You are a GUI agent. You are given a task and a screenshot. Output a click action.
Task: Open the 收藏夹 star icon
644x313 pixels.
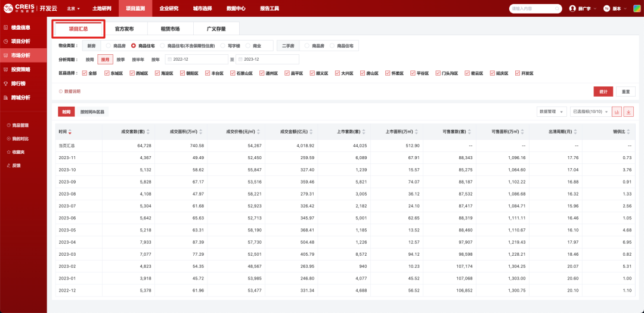pyautogui.click(x=8, y=152)
